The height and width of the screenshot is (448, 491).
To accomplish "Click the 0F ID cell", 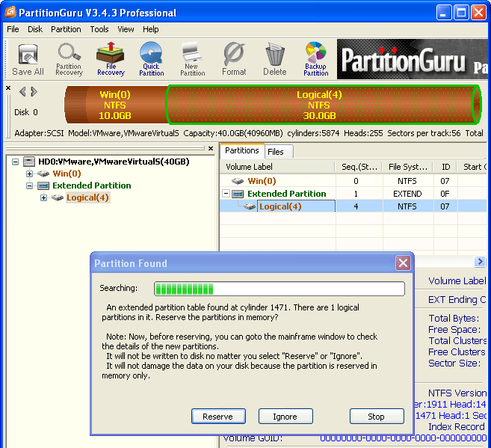I will pos(445,194).
